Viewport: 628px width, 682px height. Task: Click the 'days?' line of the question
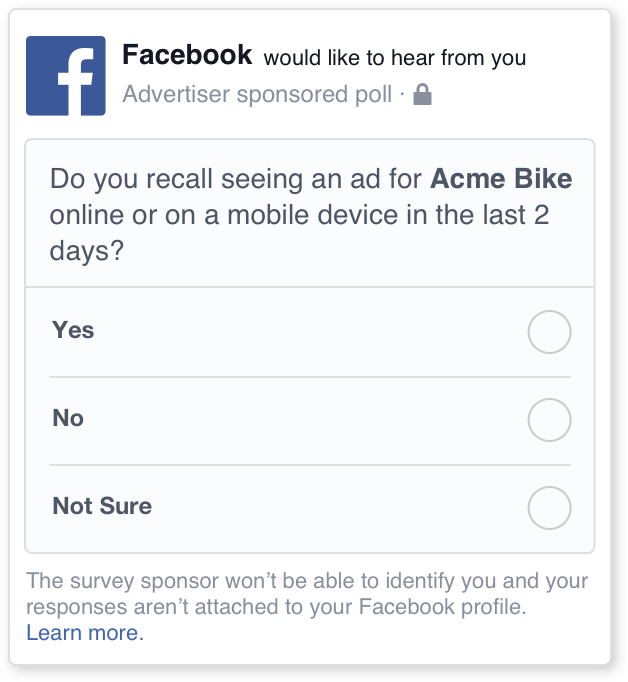pos(87,250)
